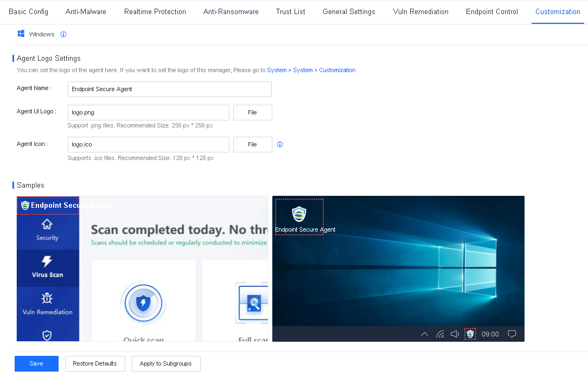This screenshot has width=588, height=377.
Task: Click the Virus Scan lightning icon
Action: coord(47,261)
